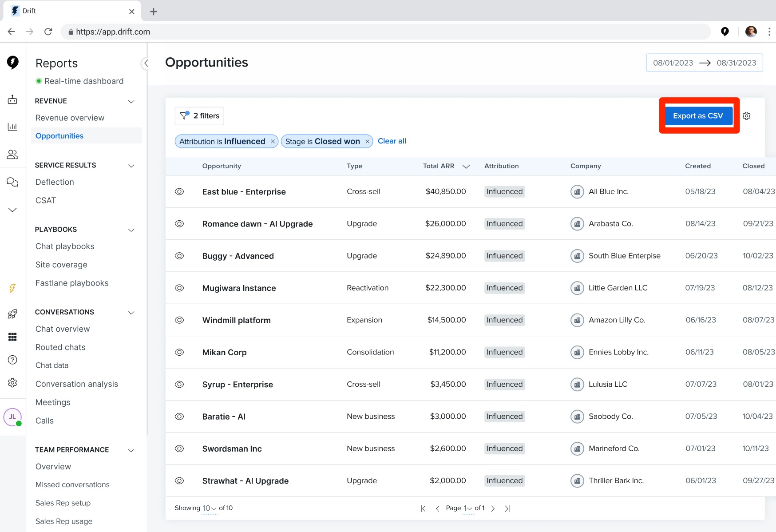Open table settings gear next to Export

(747, 116)
